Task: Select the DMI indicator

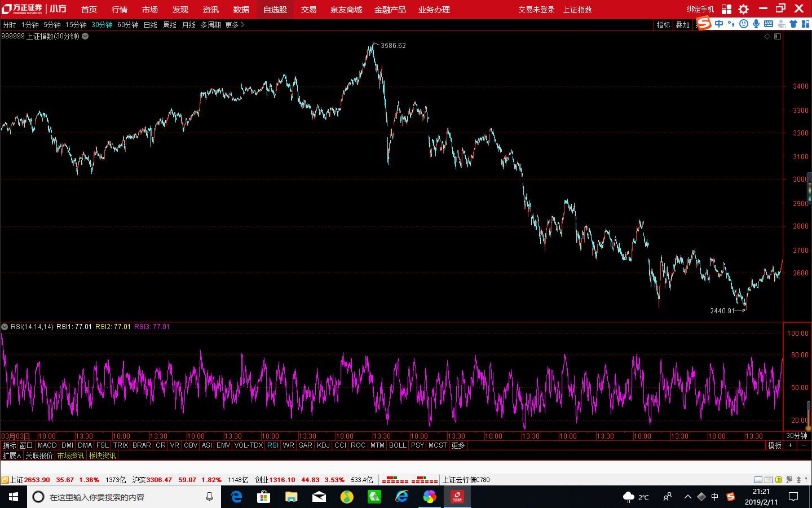Action: [68, 445]
